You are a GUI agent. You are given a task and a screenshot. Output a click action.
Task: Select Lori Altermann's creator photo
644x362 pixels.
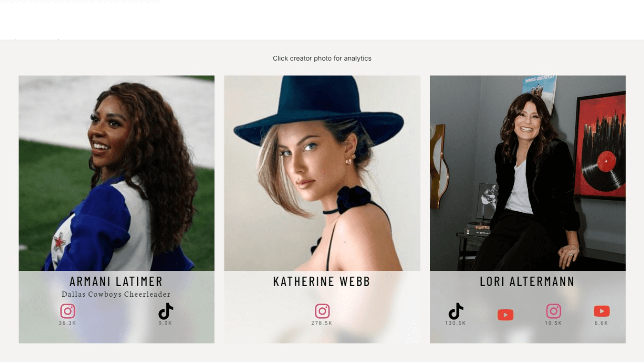tap(528, 173)
